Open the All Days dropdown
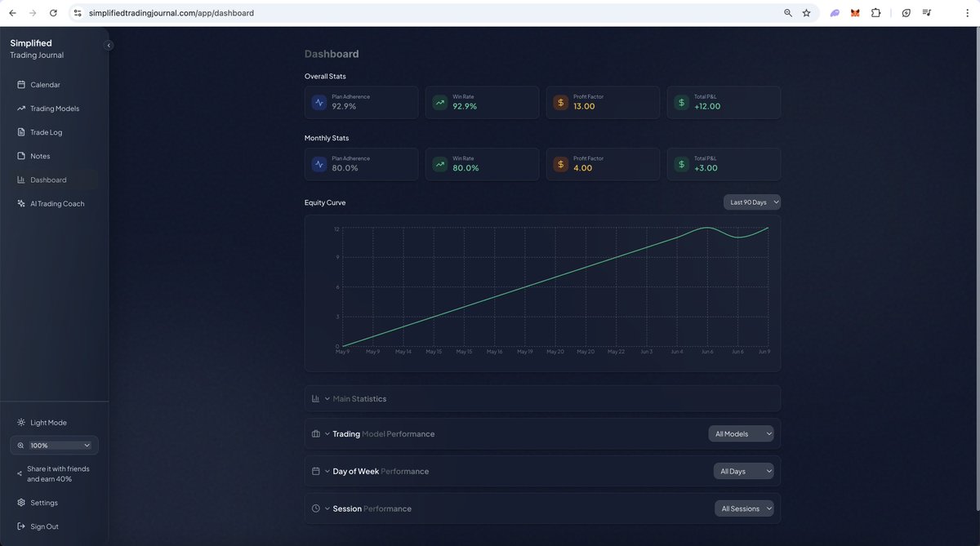Image resolution: width=980 pixels, height=546 pixels. pos(743,472)
